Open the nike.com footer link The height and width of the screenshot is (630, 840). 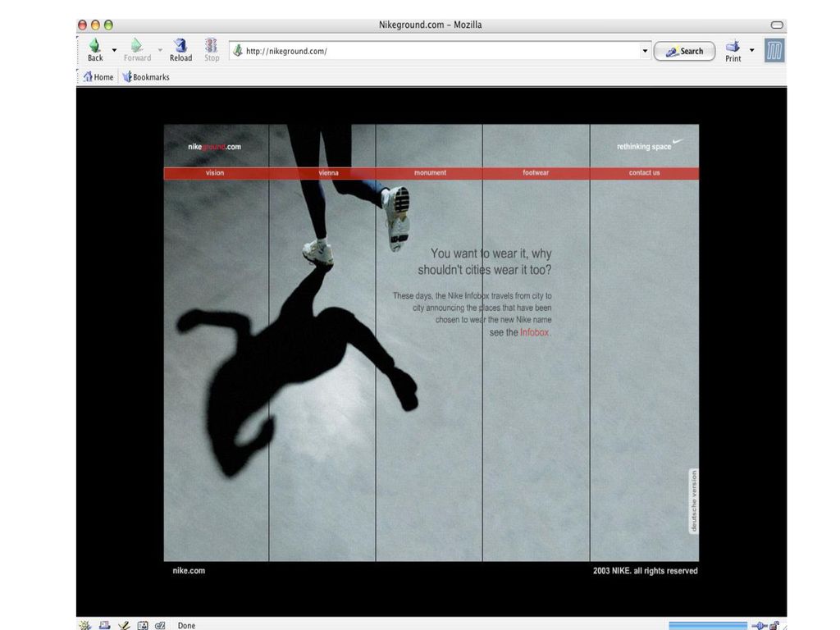coord(189,571)
